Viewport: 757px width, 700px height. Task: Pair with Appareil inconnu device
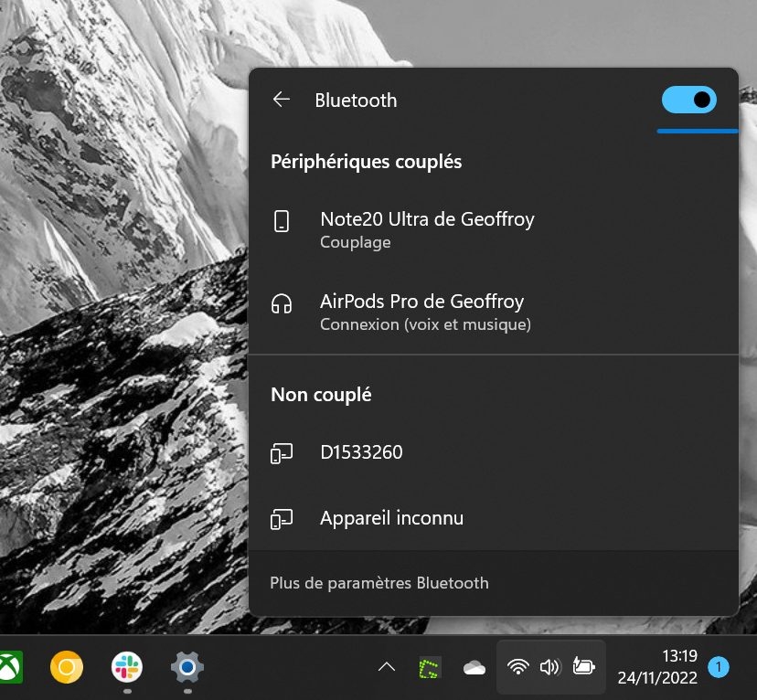tap(494, 518)
